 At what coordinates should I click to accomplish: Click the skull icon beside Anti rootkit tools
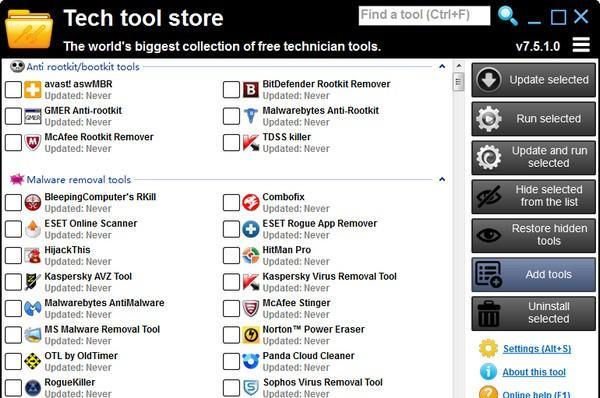coord(17,66)
